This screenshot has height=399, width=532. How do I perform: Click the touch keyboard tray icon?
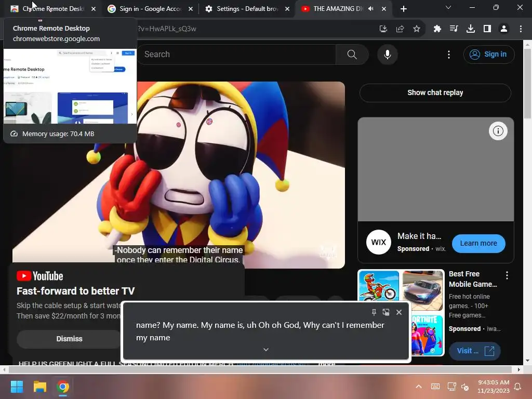(x=435, y=387)
